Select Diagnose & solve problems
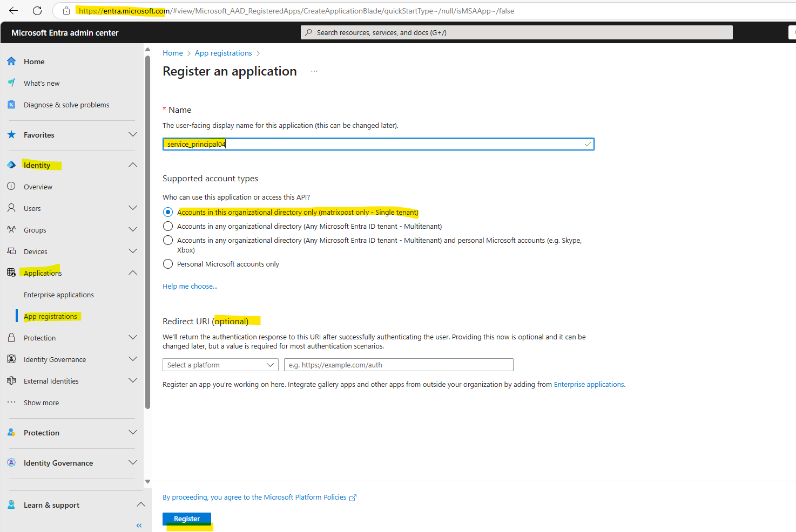Viewport: 796px width, 532px height. 66,105
